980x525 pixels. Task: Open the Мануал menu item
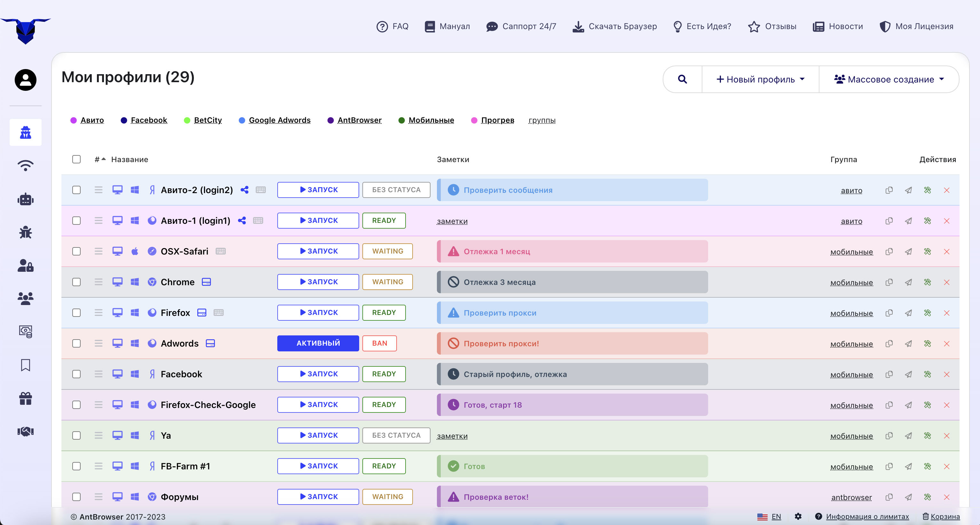click(447, 26)
